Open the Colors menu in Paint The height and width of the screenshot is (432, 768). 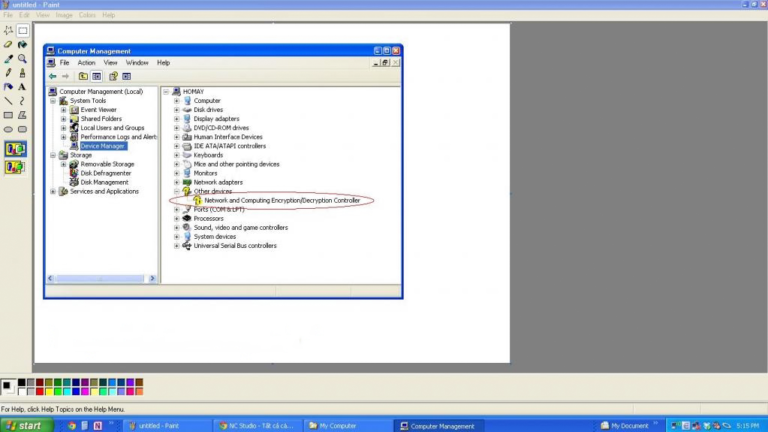tap(87, 15)
